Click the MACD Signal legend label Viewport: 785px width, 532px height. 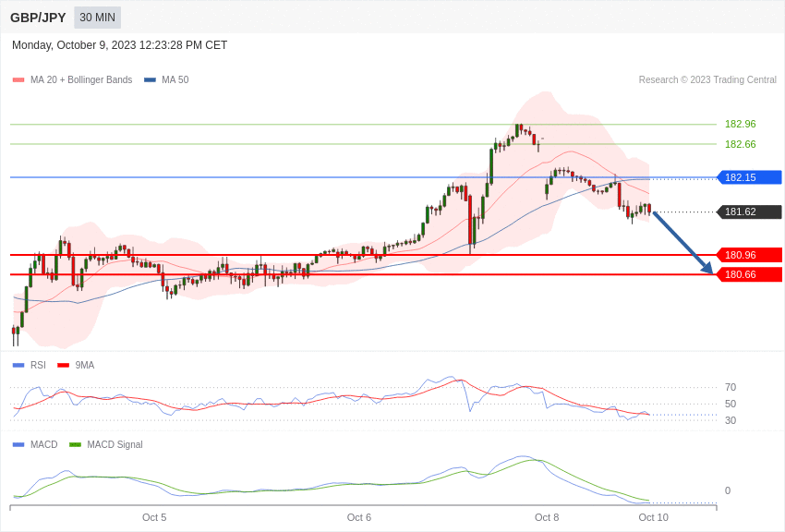click(115, 444)
